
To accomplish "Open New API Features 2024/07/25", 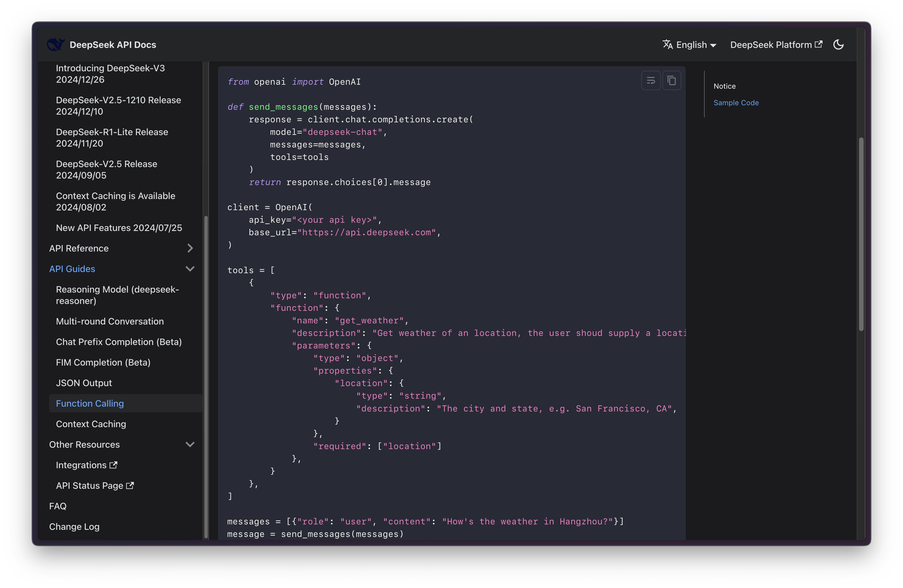I will 119,228.
